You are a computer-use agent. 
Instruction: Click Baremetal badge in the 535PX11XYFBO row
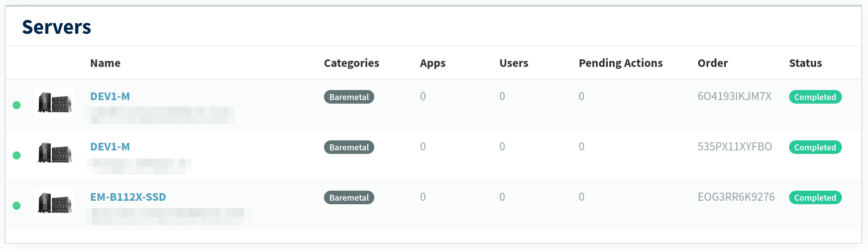(349, 147)
